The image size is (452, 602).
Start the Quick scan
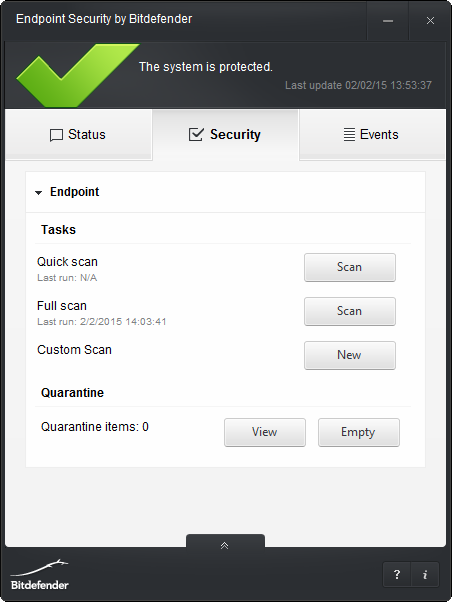tap(350, 267)
